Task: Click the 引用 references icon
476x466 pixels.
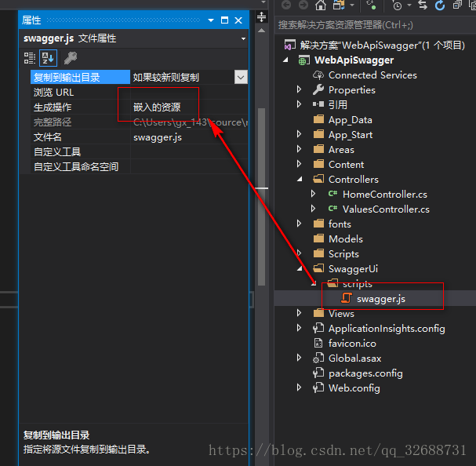Action: tap(318, 104)
